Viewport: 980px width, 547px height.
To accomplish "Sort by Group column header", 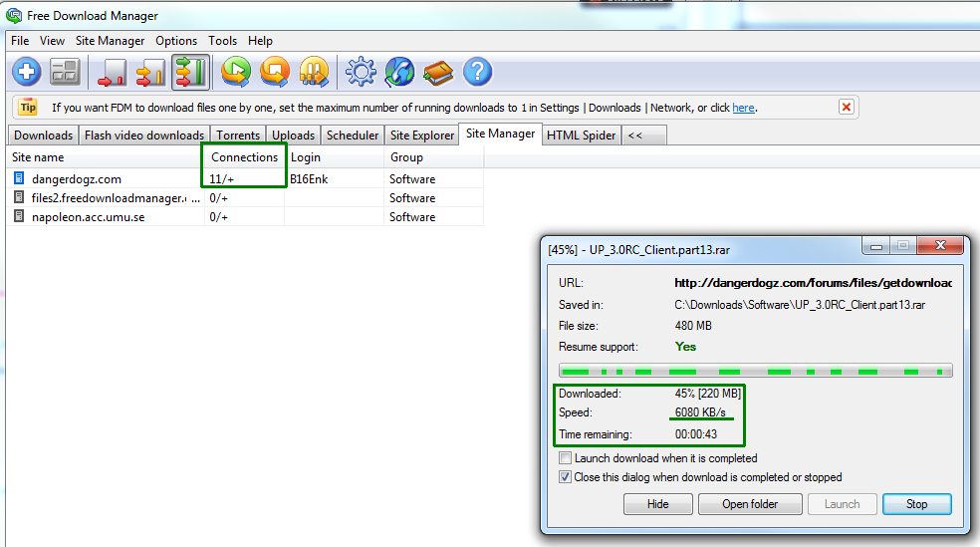I will 434,156.
